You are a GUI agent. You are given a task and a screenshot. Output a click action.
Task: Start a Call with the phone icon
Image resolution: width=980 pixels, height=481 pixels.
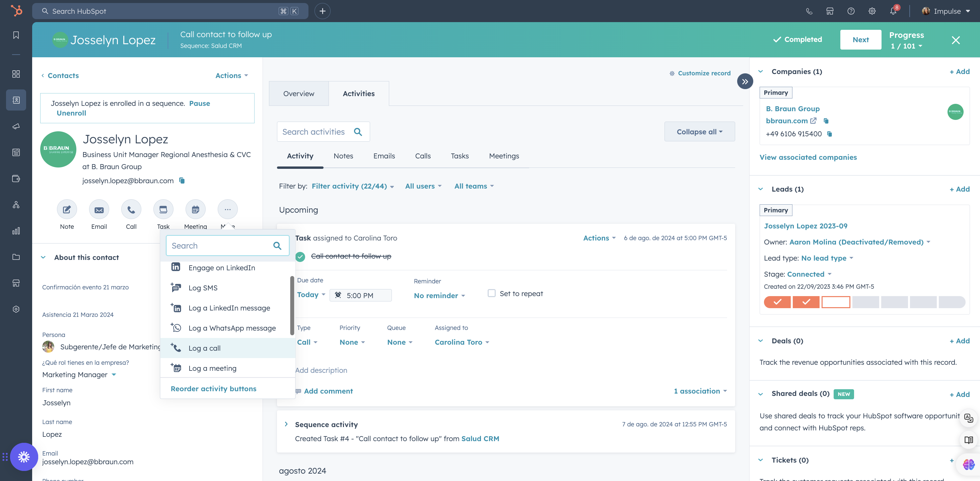point(131,209)
